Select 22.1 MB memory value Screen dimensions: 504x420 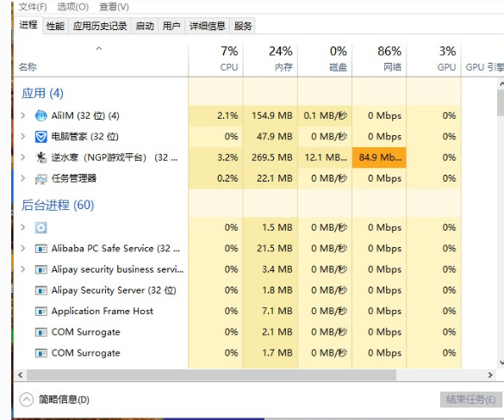[275, 178]
